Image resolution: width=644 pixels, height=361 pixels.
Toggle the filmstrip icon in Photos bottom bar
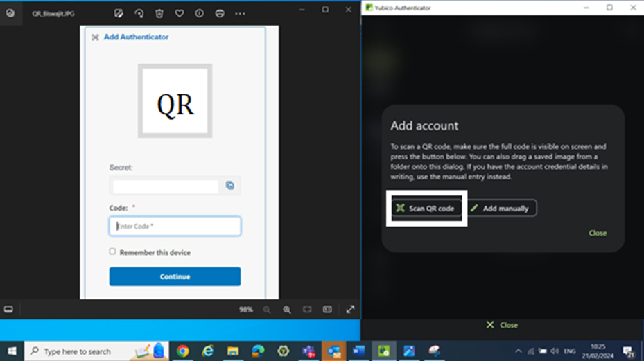(x=8, y=309)
